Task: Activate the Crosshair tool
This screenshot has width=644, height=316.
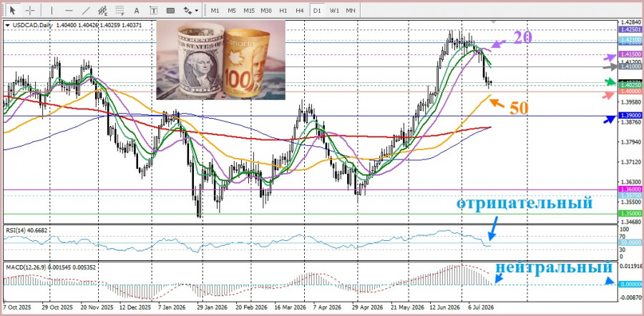Action: [x=30, y=10]
